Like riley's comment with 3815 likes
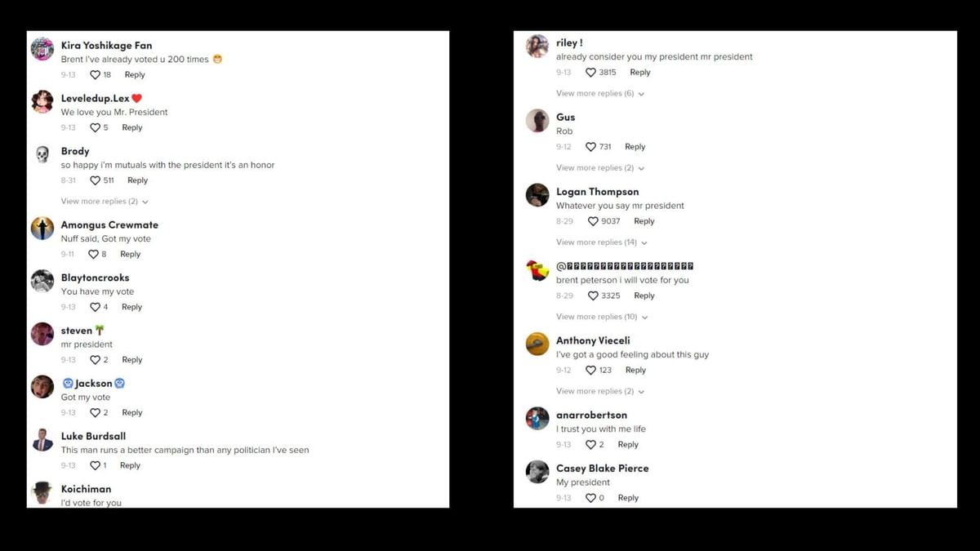The height and width of the screenshot is (551, 980). click(590, 73)
